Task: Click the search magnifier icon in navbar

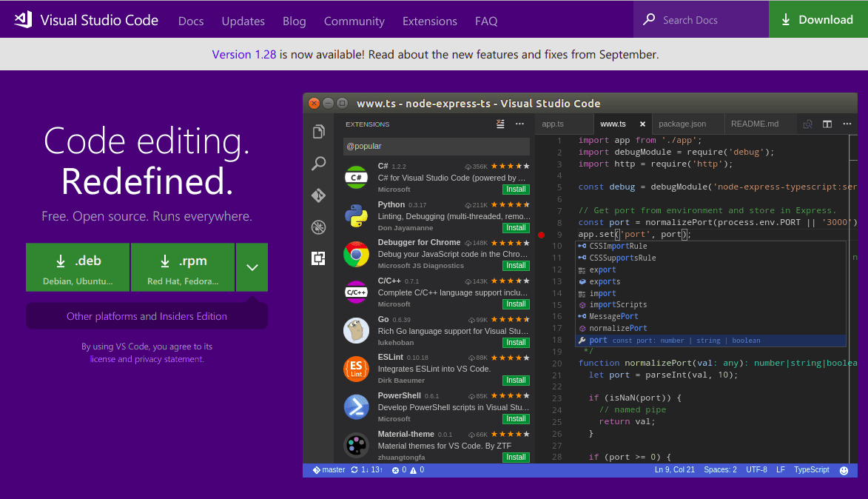Action: tap(649, 19)
